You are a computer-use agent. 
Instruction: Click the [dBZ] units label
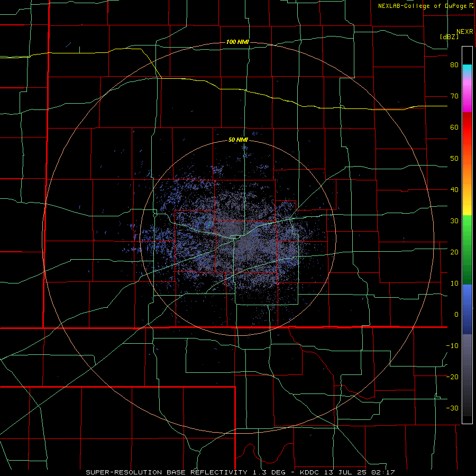tap(449, 36)
